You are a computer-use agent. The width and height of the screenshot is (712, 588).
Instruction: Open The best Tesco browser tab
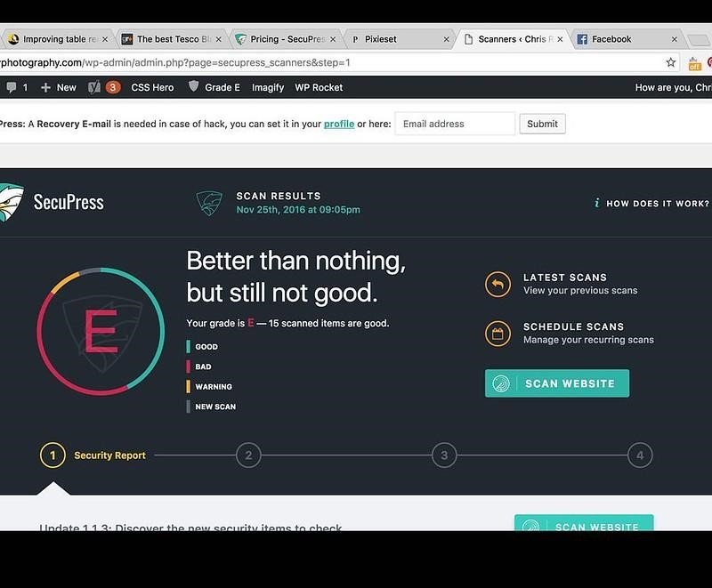172,39
